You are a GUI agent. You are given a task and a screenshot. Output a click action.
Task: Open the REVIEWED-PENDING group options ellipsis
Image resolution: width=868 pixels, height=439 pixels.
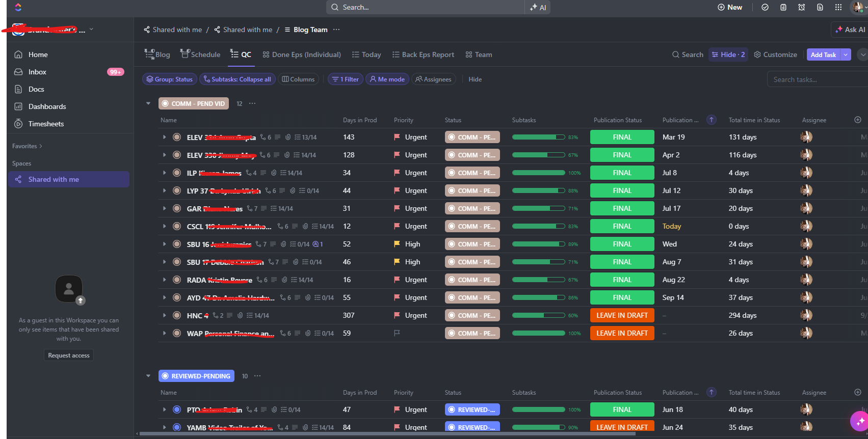pyautogui.click(x=257, y=376)
